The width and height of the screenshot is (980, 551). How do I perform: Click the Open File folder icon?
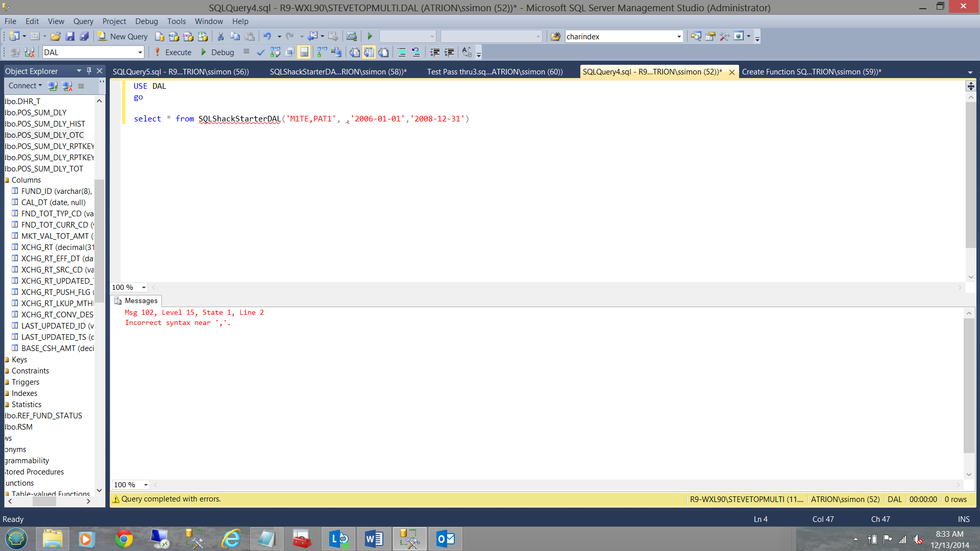click(x=56, y=36)
